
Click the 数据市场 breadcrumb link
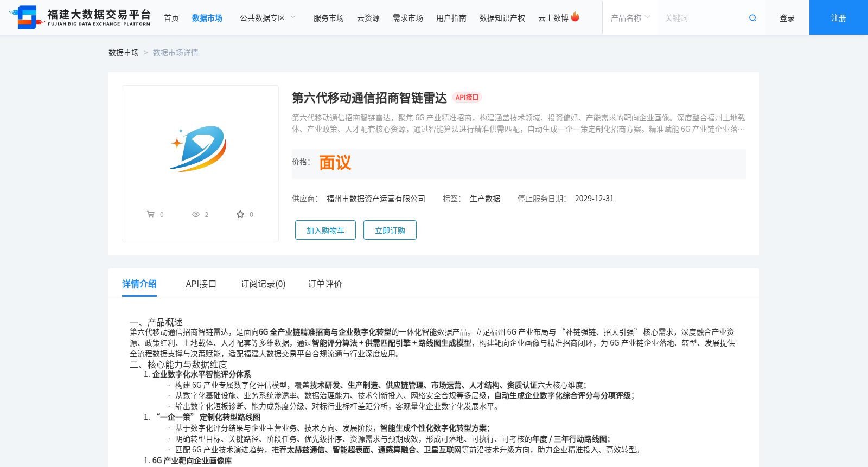click(x=124, y=53)
